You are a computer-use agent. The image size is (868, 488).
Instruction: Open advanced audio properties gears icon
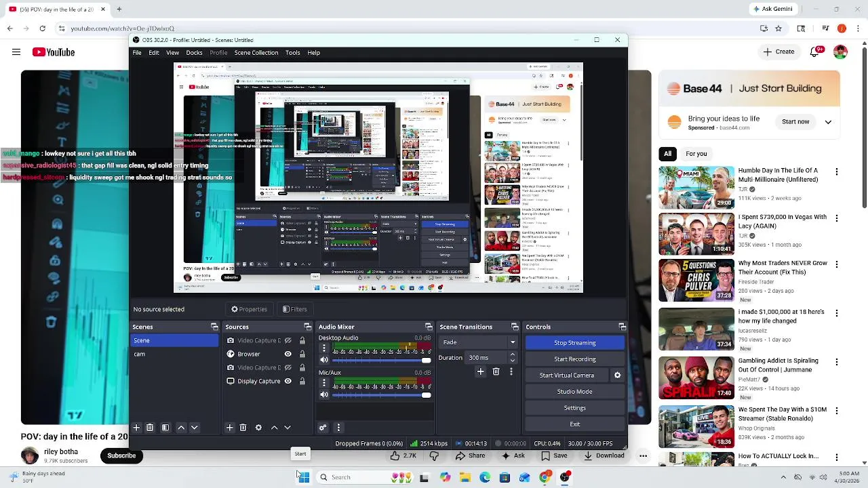pyautogui.click(x=323, y=428)
